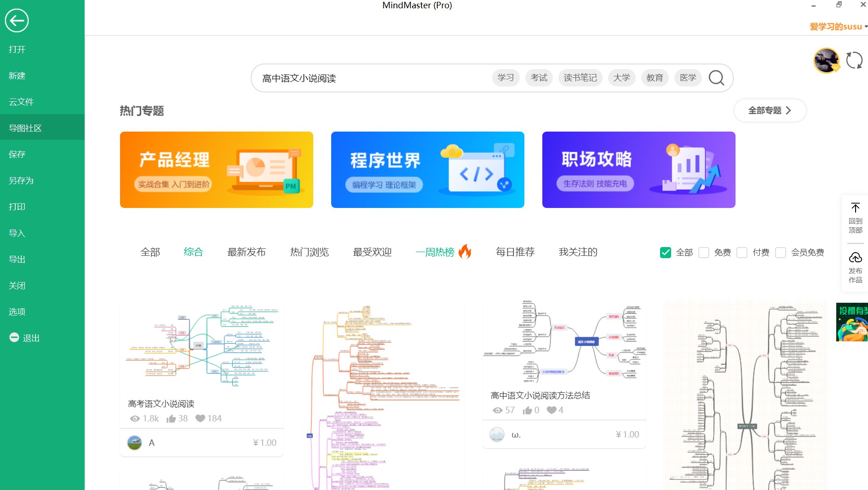Open 高考语文小说阅读 mind map thumbnail

[x=201, y=346]
